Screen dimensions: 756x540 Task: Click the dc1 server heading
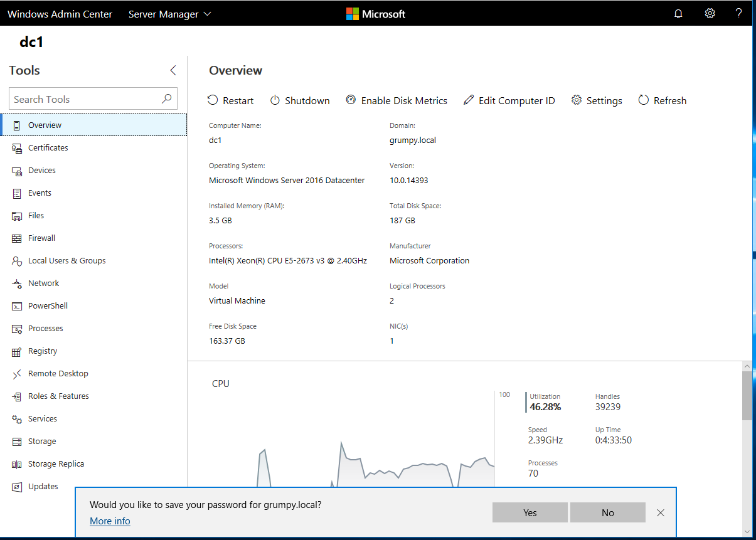click(31, 43)
